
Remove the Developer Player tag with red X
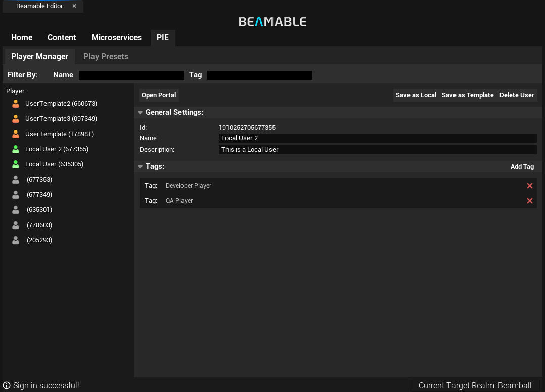(x=529, y=186)
